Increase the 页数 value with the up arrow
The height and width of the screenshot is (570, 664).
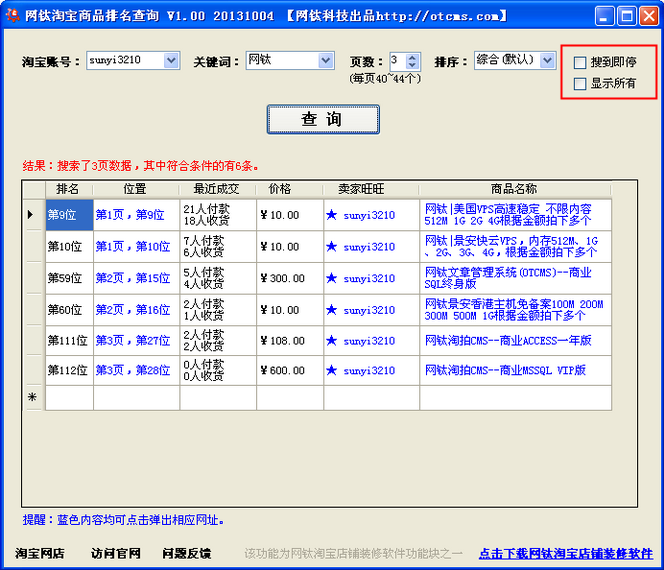(x=412, y=58)
